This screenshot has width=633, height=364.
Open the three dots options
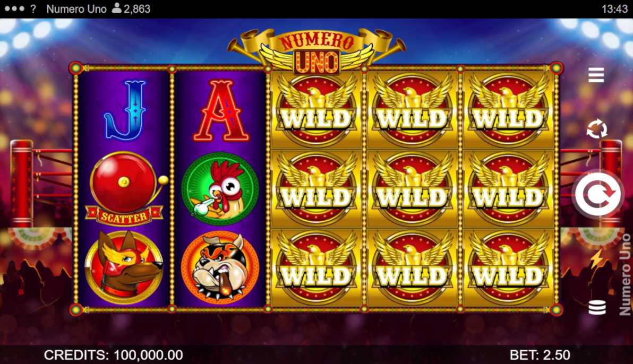(14, 8)
